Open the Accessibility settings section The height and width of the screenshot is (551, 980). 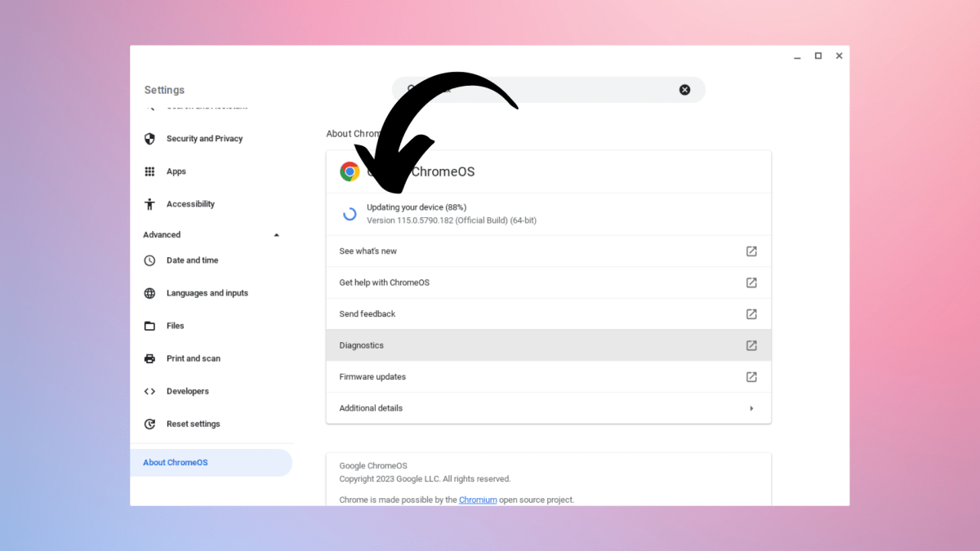click(x=190, y=204)
